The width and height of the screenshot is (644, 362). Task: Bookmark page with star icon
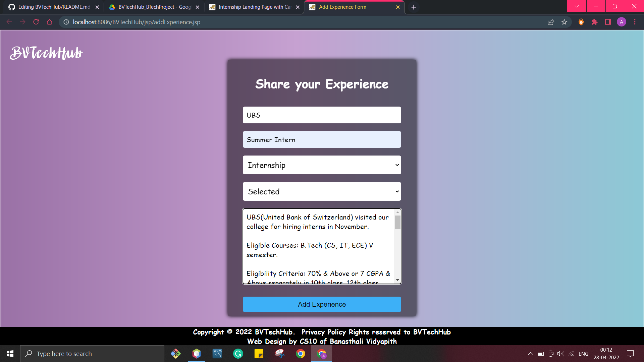pos(564,22)
